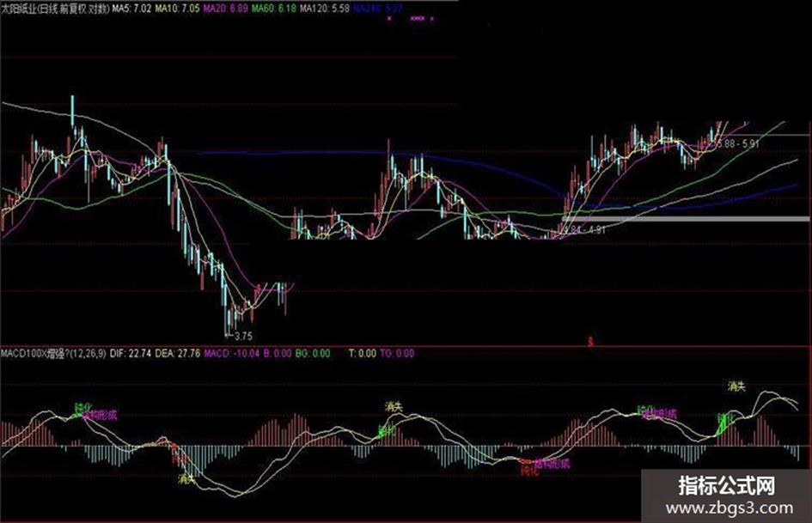812x523 pixels.
Task: Click the 3.75 low price marker
Action: (243, 336)
